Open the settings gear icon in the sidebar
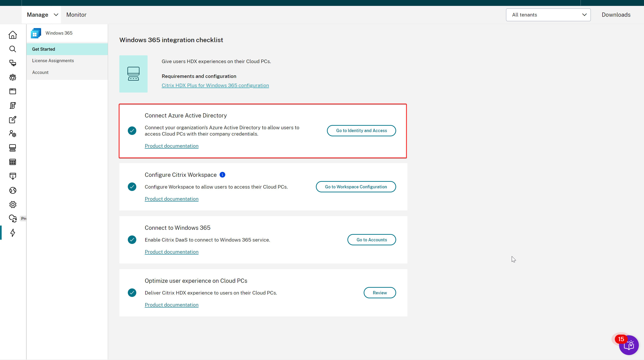Screen dimensions: 644x360 point(12,204)
